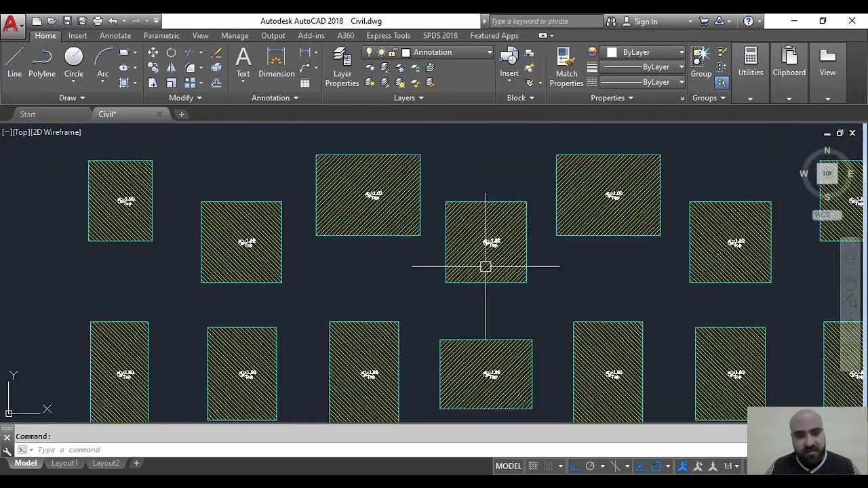Select the Polyline tool

[42, 62]
